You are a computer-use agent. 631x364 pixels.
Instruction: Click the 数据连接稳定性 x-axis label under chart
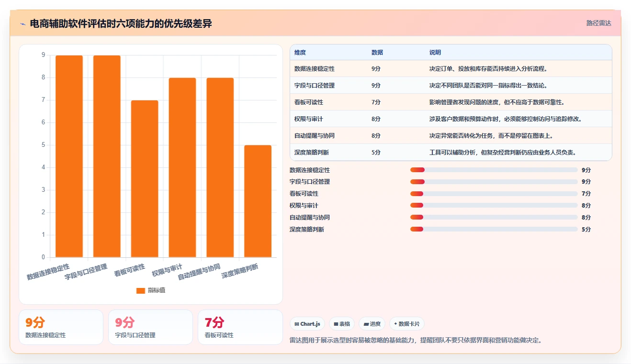tap(48, 271)
